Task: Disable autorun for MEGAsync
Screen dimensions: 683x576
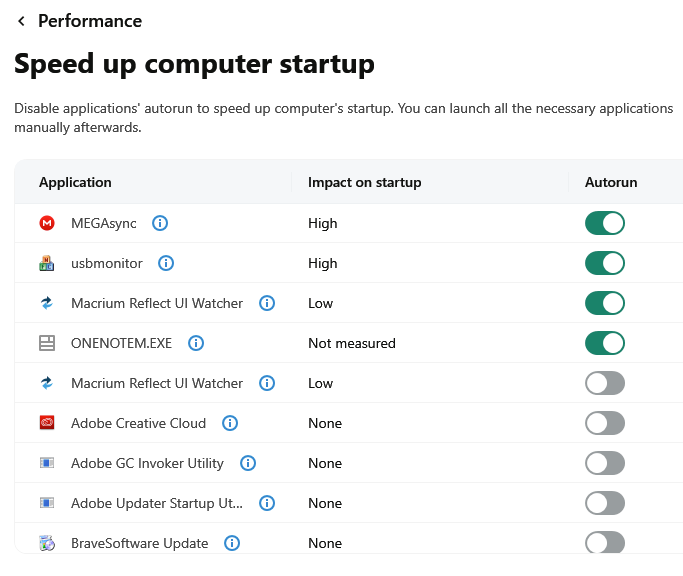Action: 604,223
